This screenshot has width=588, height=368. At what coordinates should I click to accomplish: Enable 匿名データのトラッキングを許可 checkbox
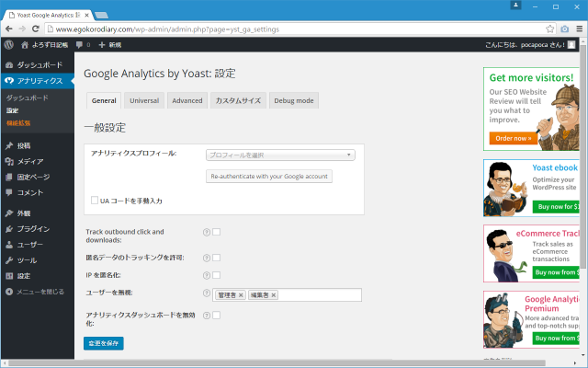coord(217,258)
